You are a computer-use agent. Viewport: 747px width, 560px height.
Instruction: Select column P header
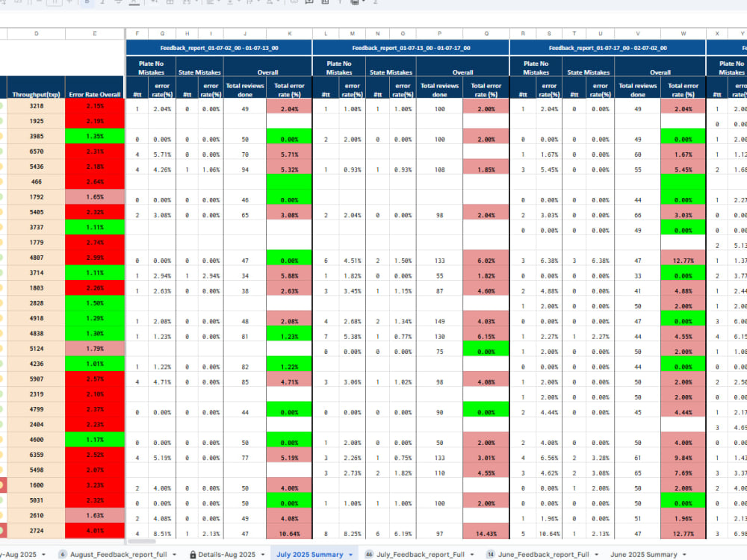click(x=439, y=34)
